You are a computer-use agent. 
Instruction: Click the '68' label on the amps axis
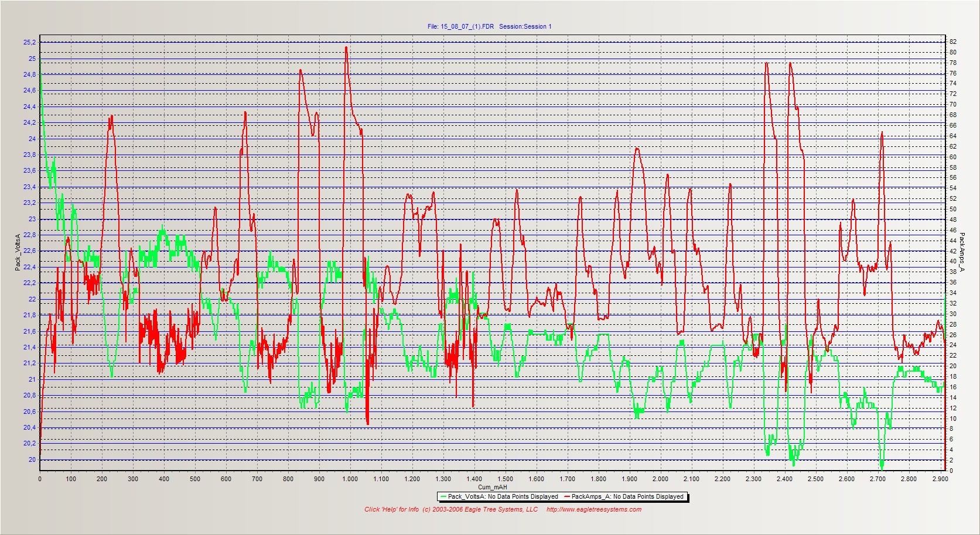953,115
